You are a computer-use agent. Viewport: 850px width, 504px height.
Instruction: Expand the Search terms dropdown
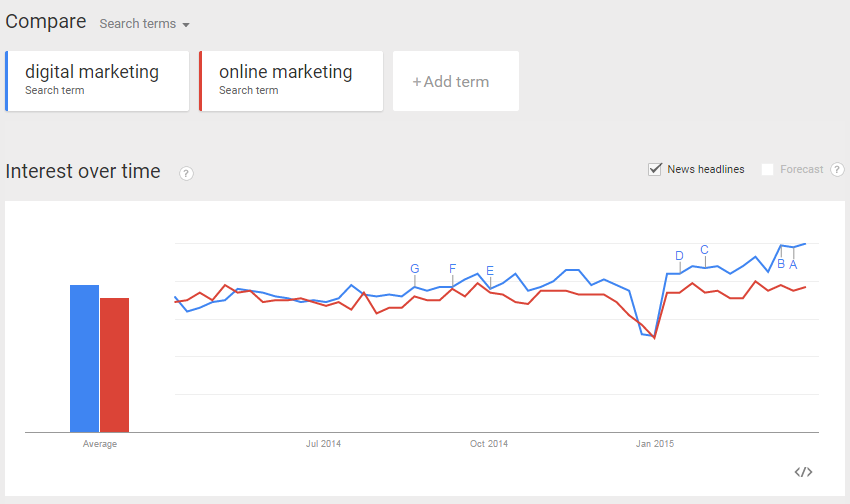pos(144,24)
